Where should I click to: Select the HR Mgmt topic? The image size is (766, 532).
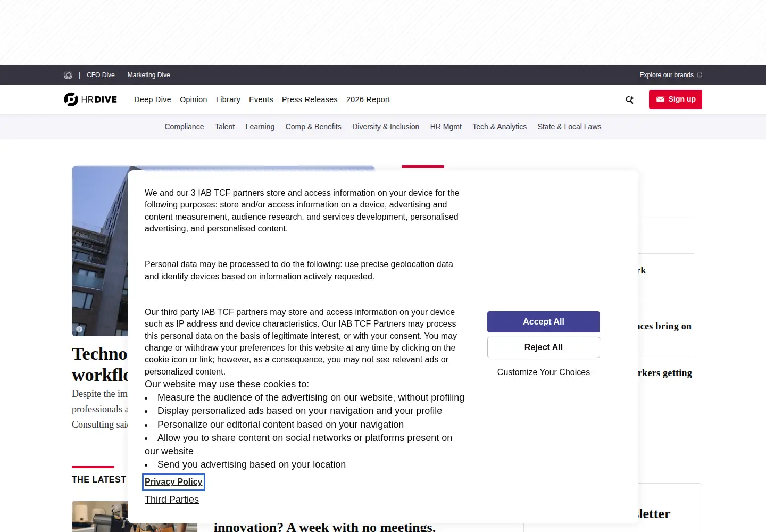[x=446, y=127]
